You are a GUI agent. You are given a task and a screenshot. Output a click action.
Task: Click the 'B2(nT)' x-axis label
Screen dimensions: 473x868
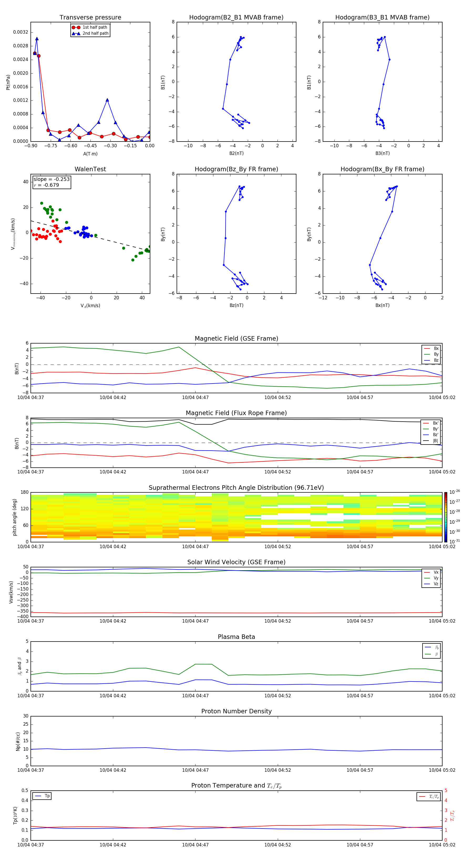point(236,153)
